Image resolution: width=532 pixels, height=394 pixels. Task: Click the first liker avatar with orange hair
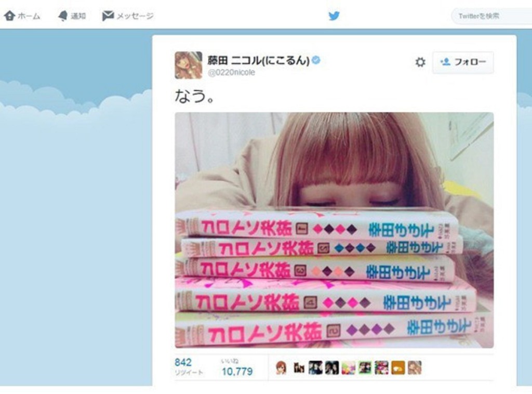pyautogui.click(x=281, y=367)
